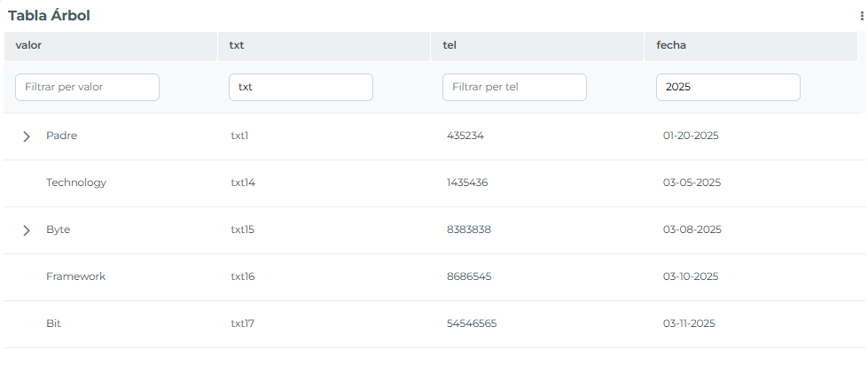Expand the Padre row
The height and width of the screenshot is (389, 868).
pyautogui.click(x=26, y=136)
